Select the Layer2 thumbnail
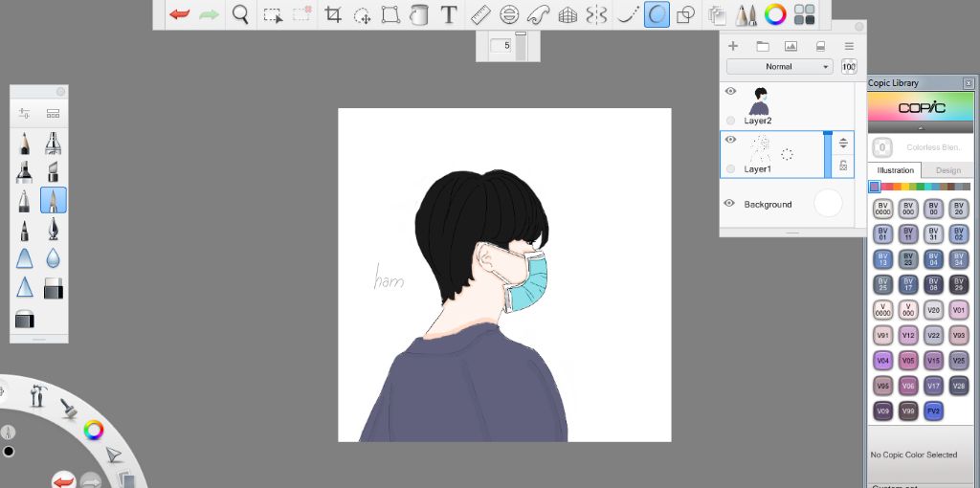980x488 pixels. click(x=759, y=100)
